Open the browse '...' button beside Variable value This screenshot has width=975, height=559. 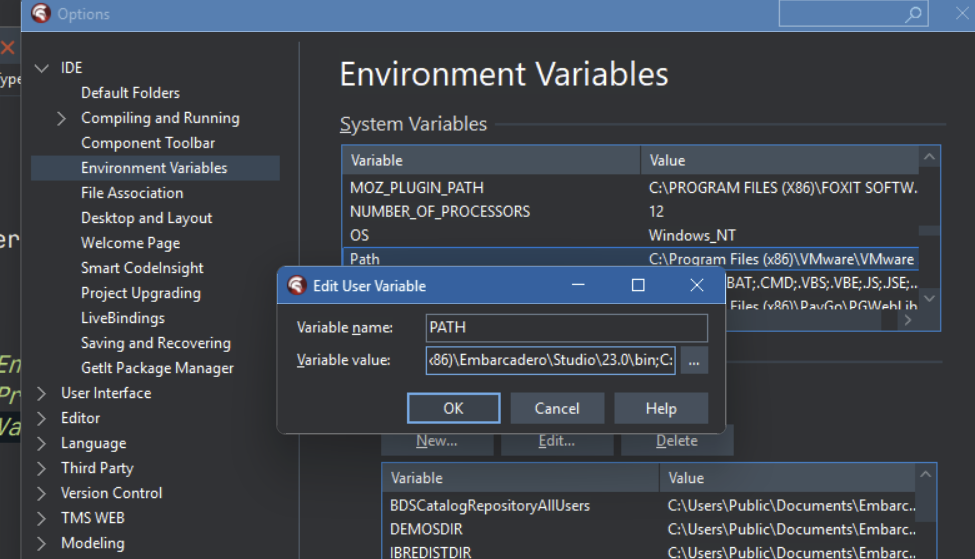point(694,361)
